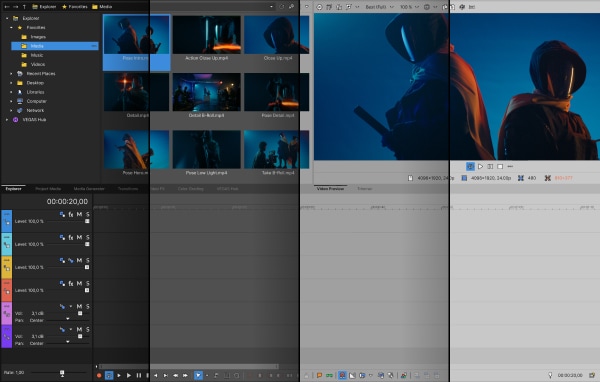The width and height of the screenshot is (600, 382).
Task: Solo the second audio track
Action: (88, 330)
